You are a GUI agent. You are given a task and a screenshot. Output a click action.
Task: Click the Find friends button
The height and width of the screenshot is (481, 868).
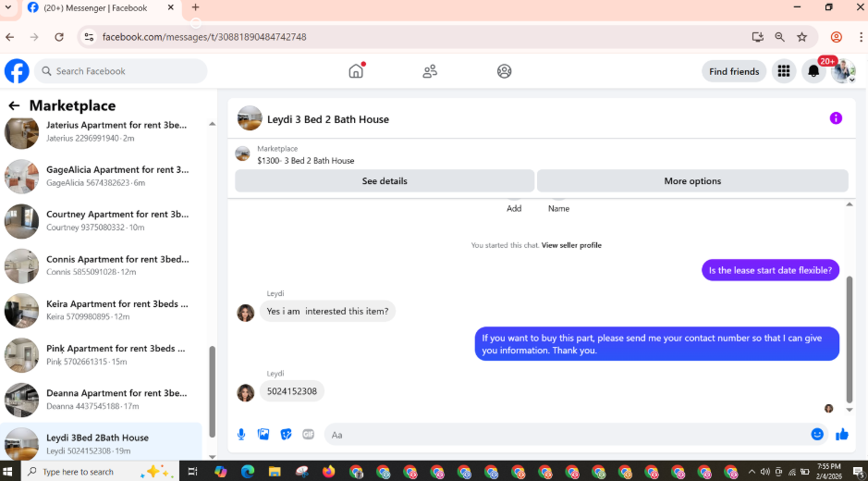pyautogui.click(x=734, y=71)
